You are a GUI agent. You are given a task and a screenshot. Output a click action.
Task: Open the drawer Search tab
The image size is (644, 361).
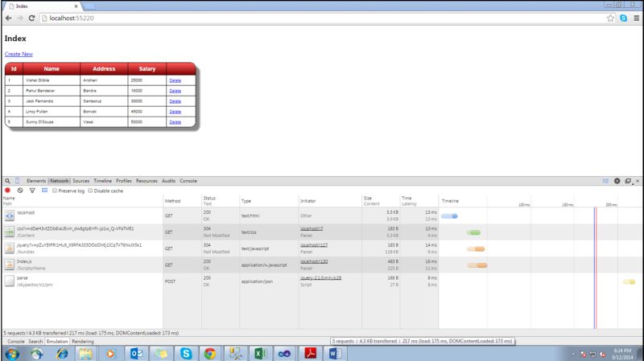point(35,342)
